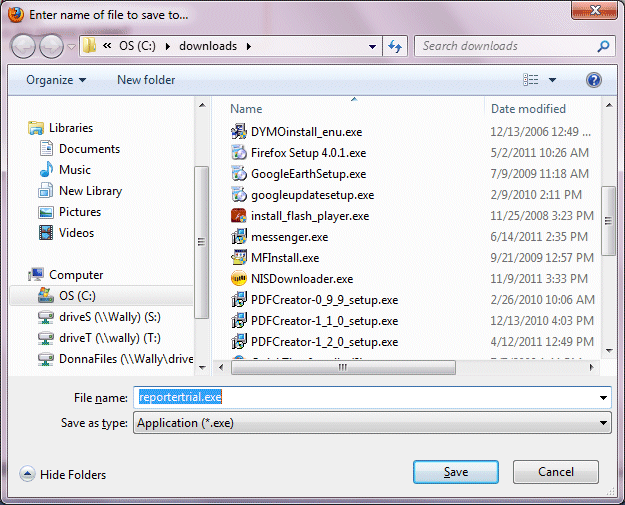
Task: Open the Organize menu
Action: click(x=56, y=80)
